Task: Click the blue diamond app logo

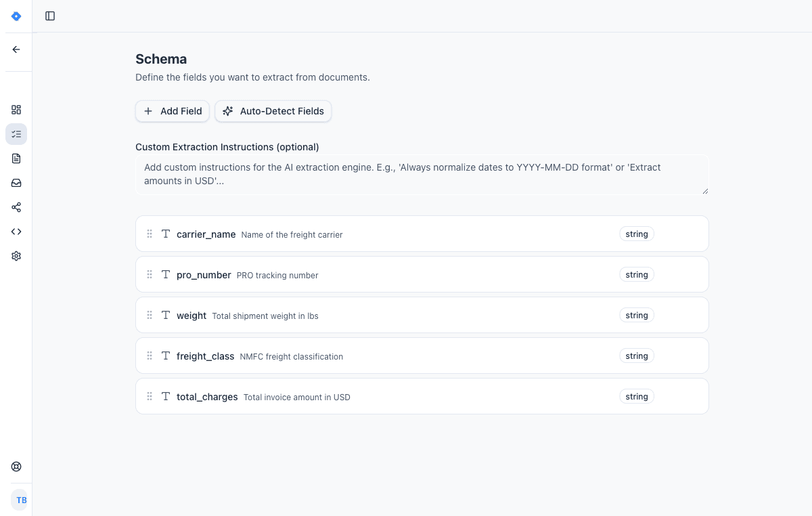Action: (x=16, y=16)
